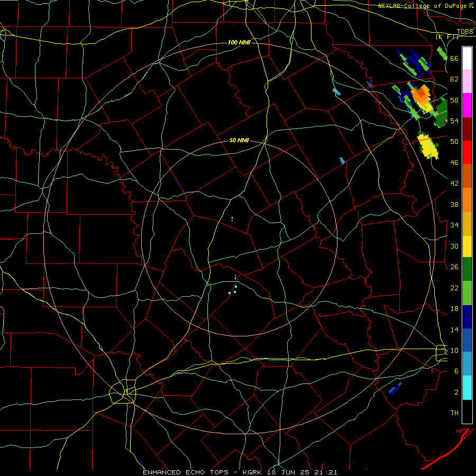Select the magenta legend color segment
This screenshot has height=476, width=476.
[467, 105]
